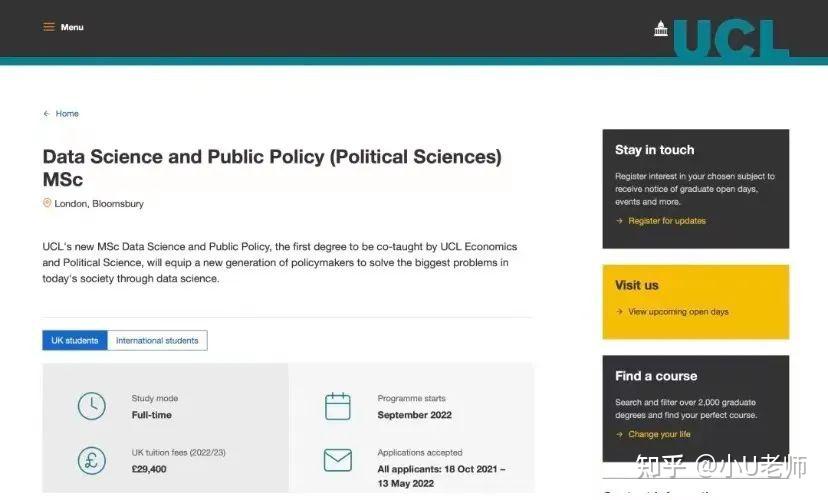The image size is (828, 500).
Task: Click the Stay in touch heading
Action: (x=654, y=150)
